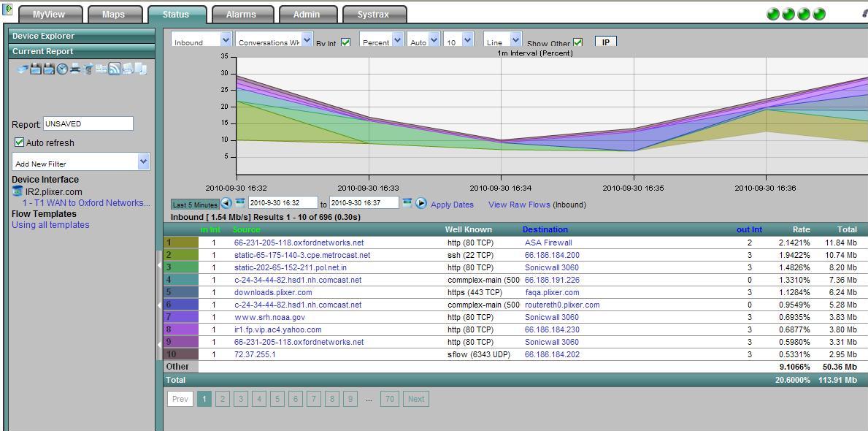Click the View Raw Flows link

(519, 205)
